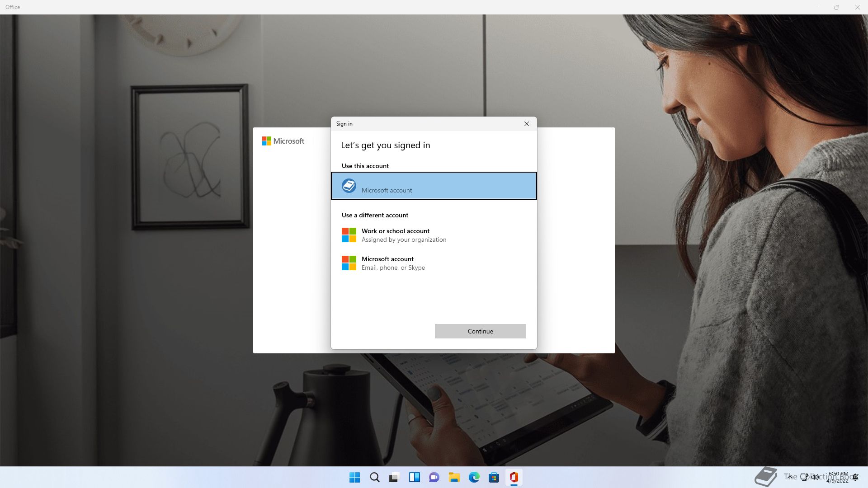This screenshot has height=488, width=868.
Task: Open notifications bell icon
Action: [856, 477]
